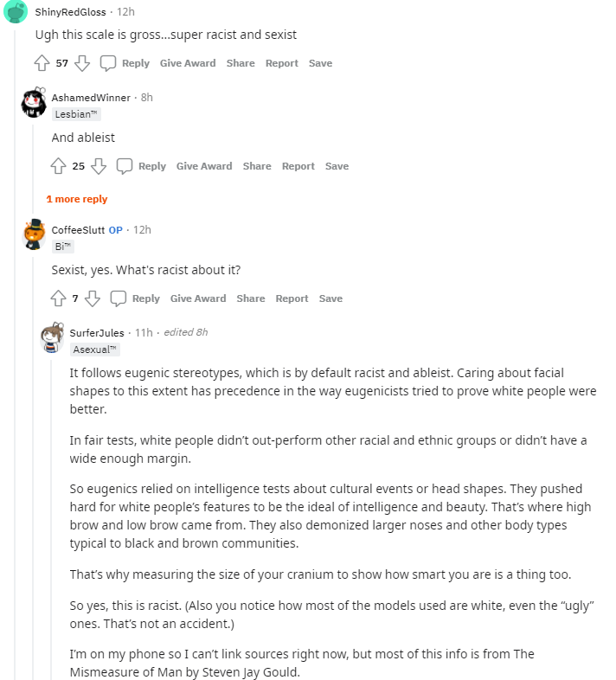Give Award to ShinyRedGloss's comment

pos(188,63)
